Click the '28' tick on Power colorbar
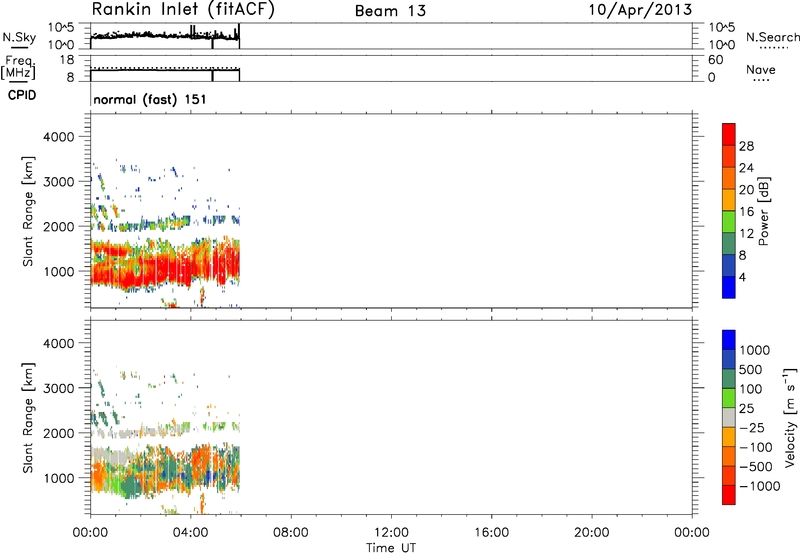800x554 pixels. 746,146
